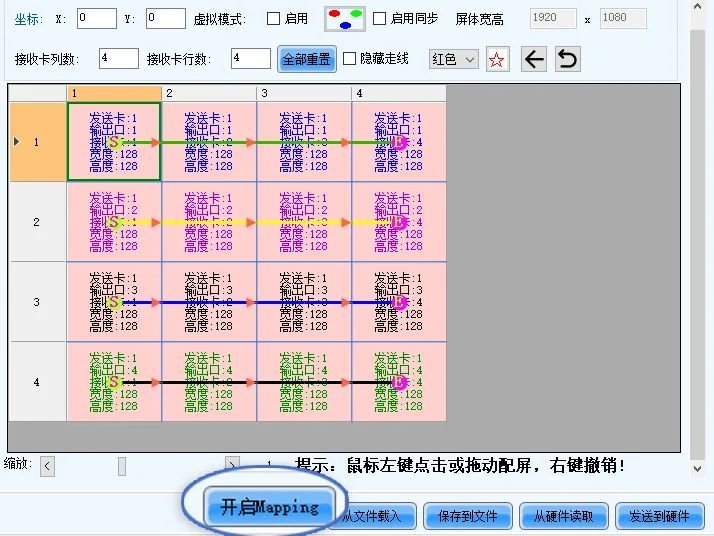Click the S start marker in row 1

coord(114,143)
